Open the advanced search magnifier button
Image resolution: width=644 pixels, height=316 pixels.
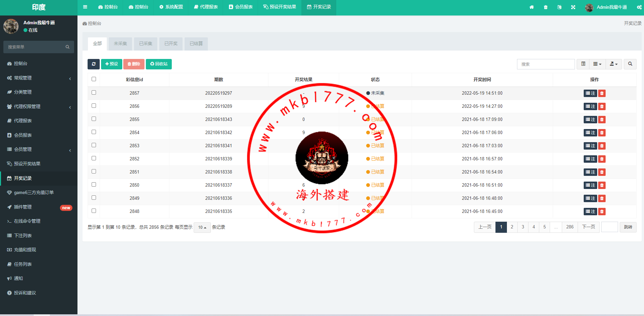(630, 64)
